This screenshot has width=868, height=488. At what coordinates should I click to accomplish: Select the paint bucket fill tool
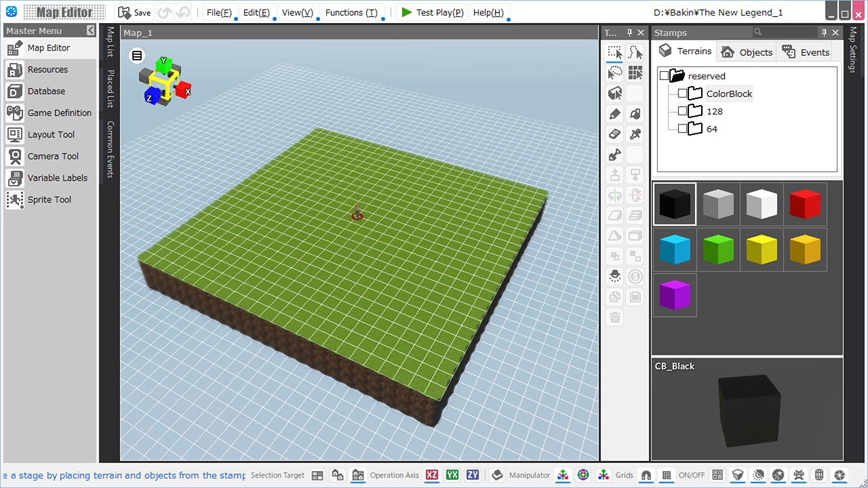pos(635,114)
